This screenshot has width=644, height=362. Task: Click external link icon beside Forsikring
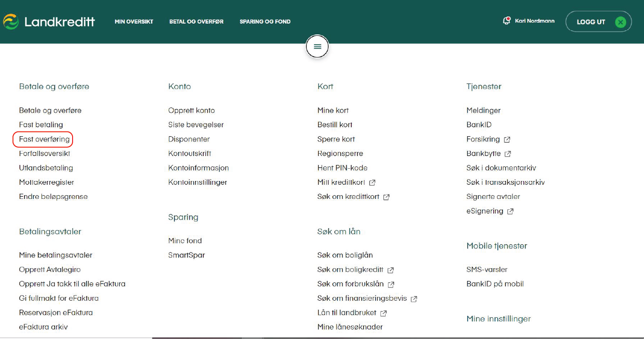coord(507,140)
